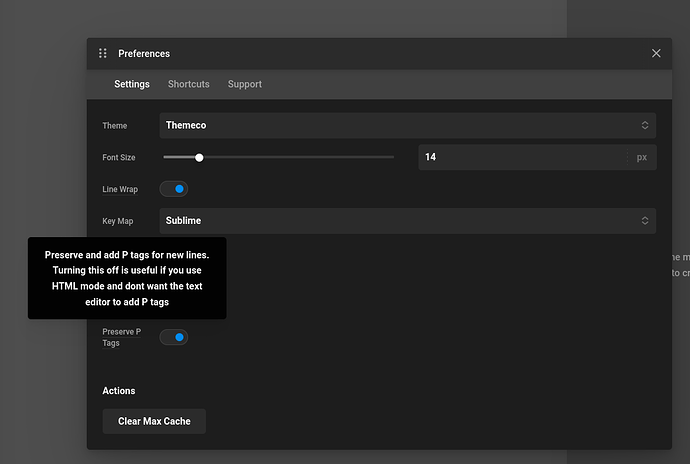This screenshot has width=690, height=464.
Task: Focus the font size input showing 14
Action: pos(520,158)
